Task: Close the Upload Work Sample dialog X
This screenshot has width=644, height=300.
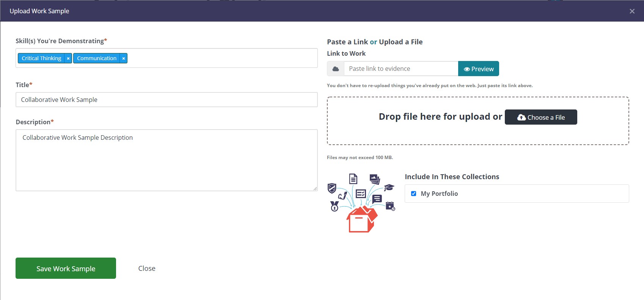Action: click(x=632, y=11)
